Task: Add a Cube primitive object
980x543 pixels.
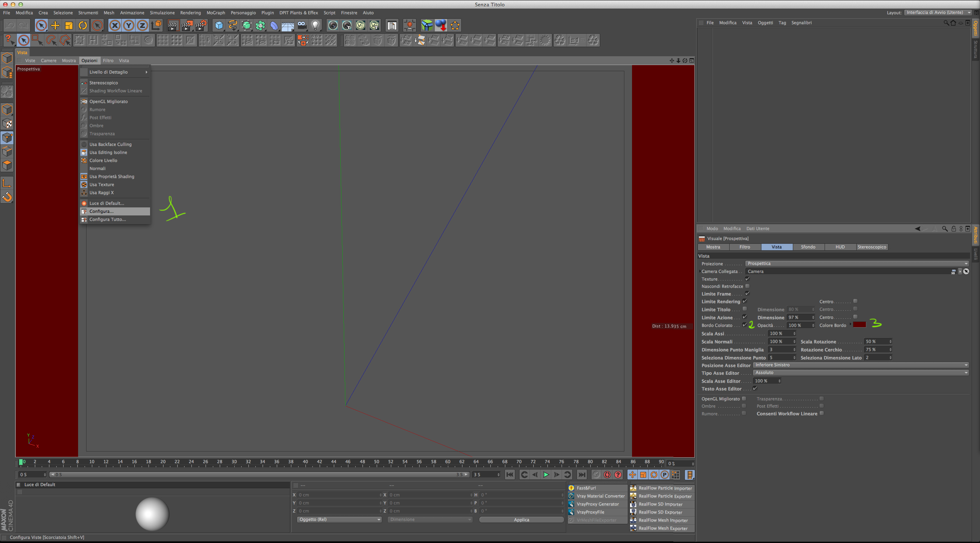Action: [x=219, y=26]
